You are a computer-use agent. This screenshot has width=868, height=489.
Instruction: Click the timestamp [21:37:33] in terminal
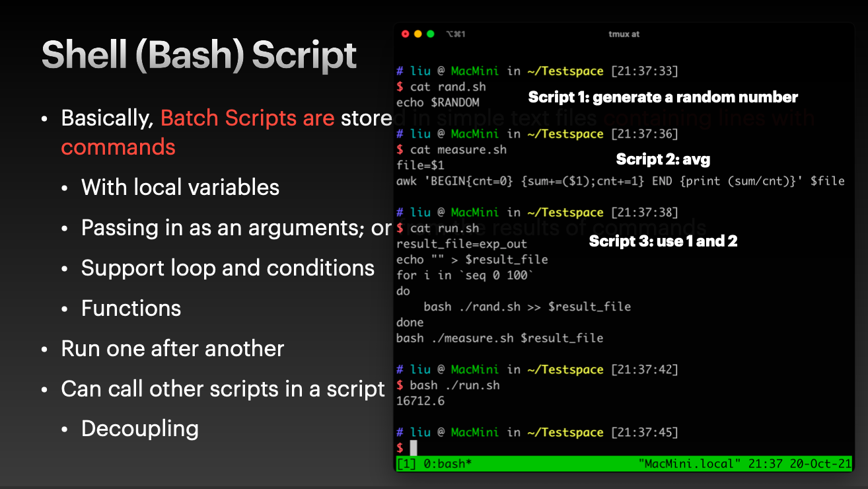pyautogui.click(x=645, y=71)
